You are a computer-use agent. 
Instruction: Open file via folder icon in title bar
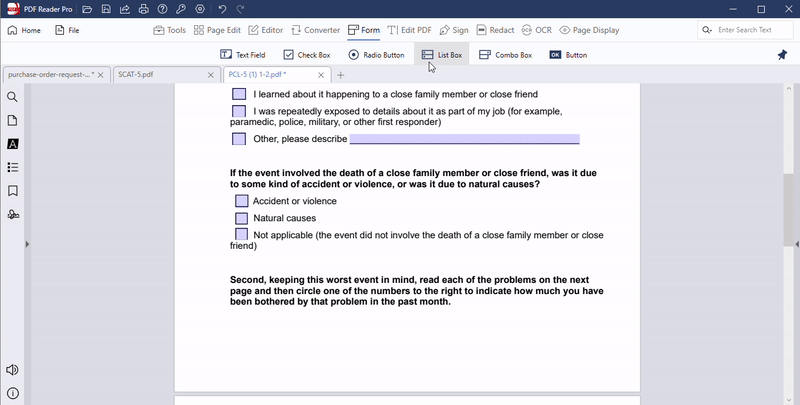coord(87,9)
